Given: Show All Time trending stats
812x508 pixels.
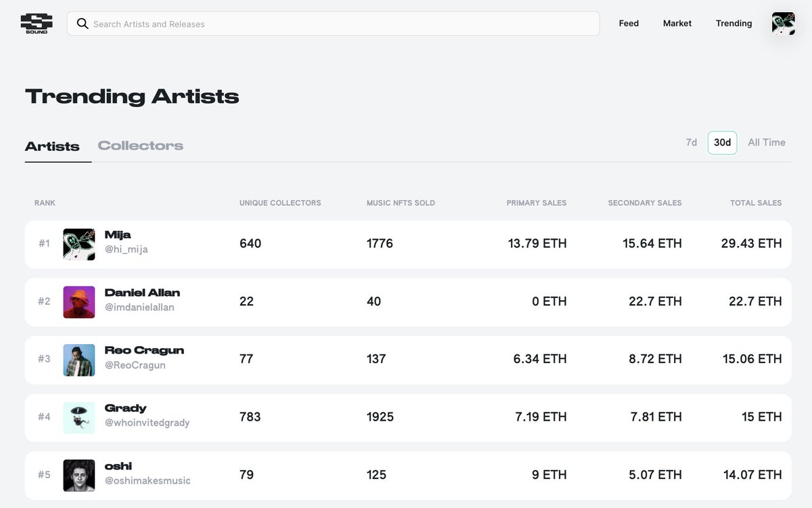Looking at the screenshot, I should [x=766, y=142].
